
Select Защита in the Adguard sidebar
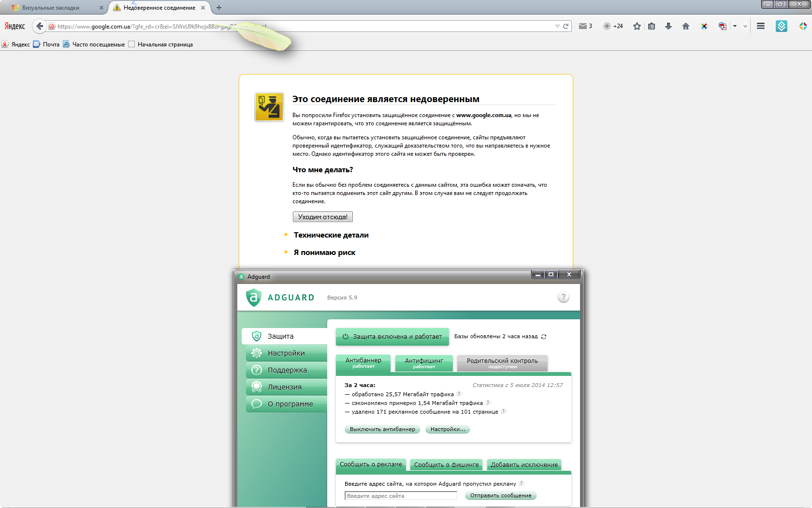[x=285, y=336]
